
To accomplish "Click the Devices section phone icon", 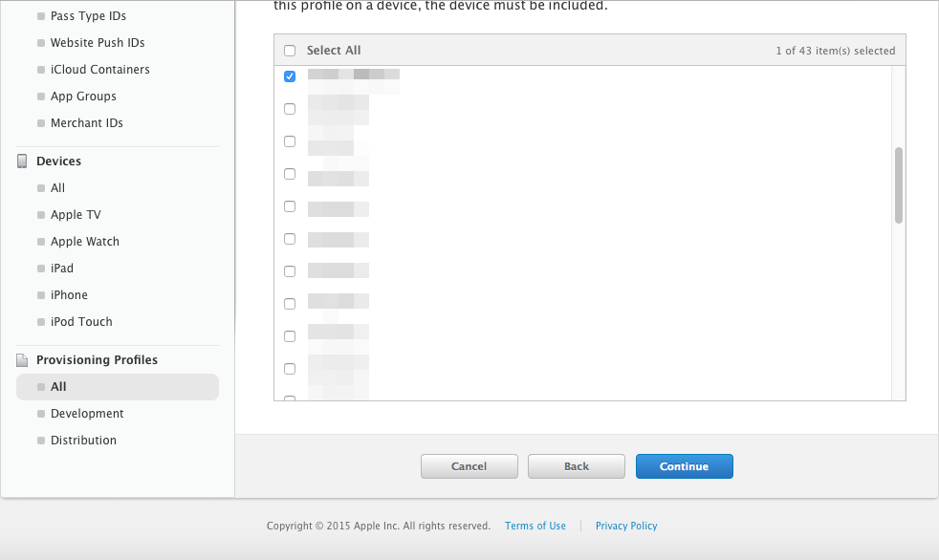I will pos(22,161).
